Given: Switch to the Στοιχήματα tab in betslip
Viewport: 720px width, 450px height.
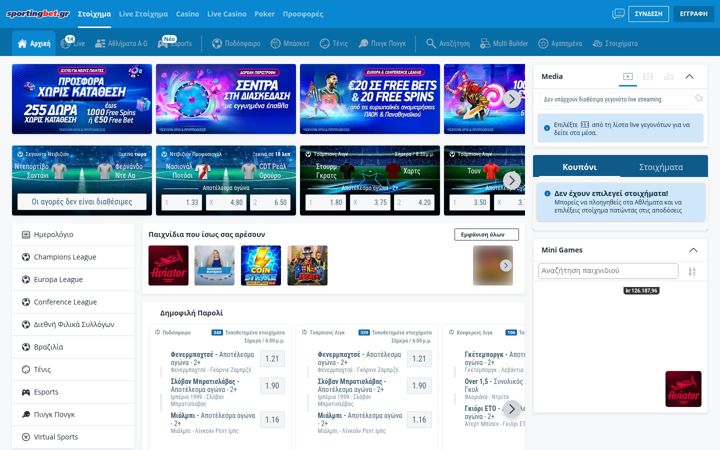Looking at the screenshot, I should 661,167.
